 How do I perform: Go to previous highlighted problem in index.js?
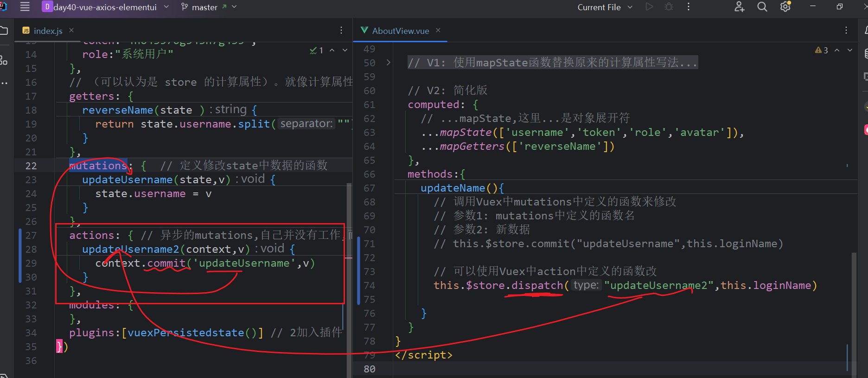[332, 50]
